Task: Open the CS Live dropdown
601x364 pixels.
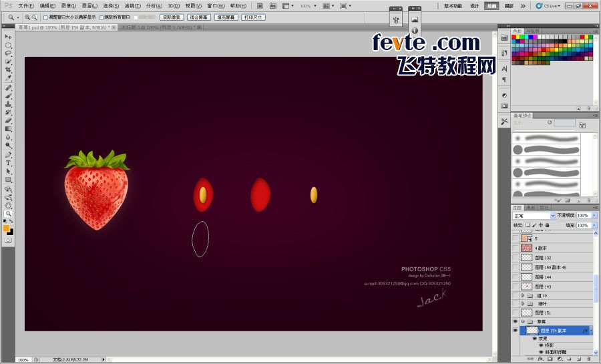Action: pyautogui.click(x=548, y=6)
